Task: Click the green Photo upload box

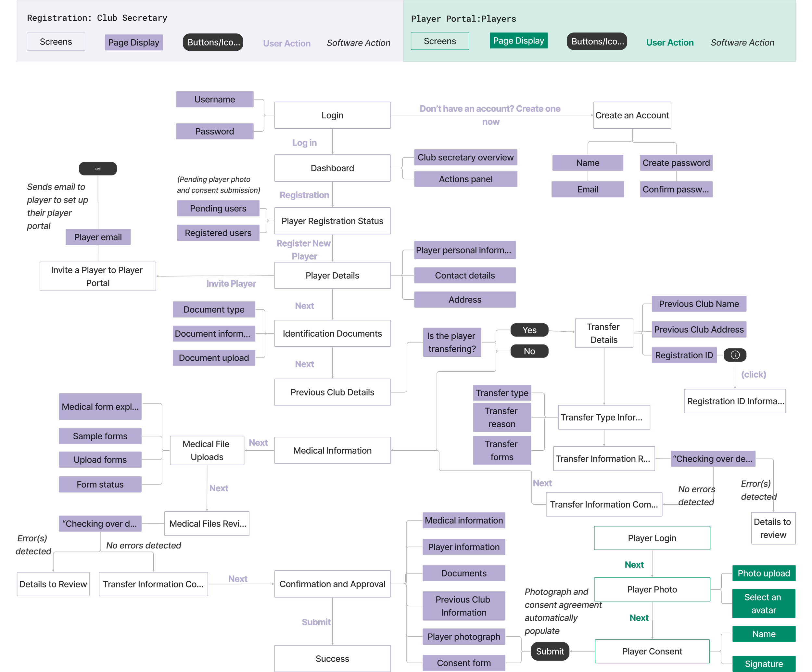Action: 763,573
